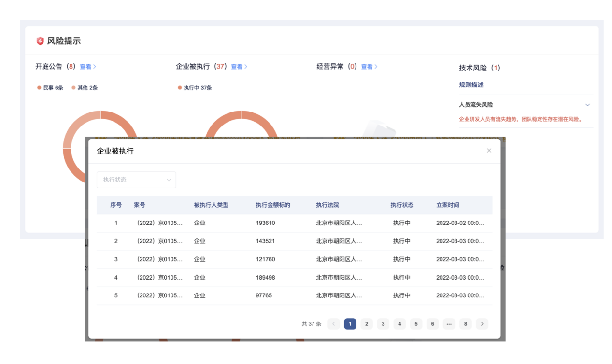This screenshot has height=364, width=612.
Task: Click the red shield risk warning icon
Action: tap(40, 42)
